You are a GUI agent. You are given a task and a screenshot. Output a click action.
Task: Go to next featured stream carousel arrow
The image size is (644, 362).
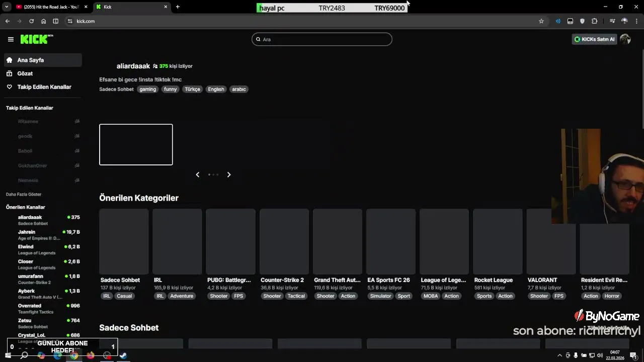coord(229,174)
